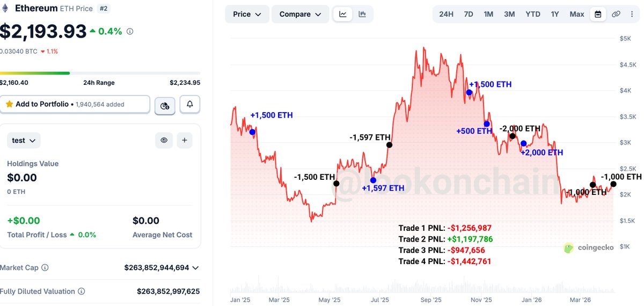Click the star in Add to Portfolio

coord(9,104)
